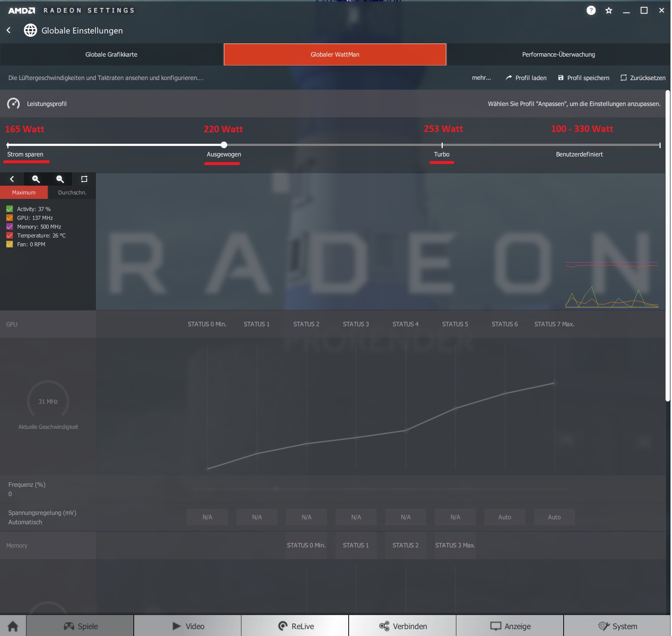
Task: Open the Spiele section
Action: point(80,626)
